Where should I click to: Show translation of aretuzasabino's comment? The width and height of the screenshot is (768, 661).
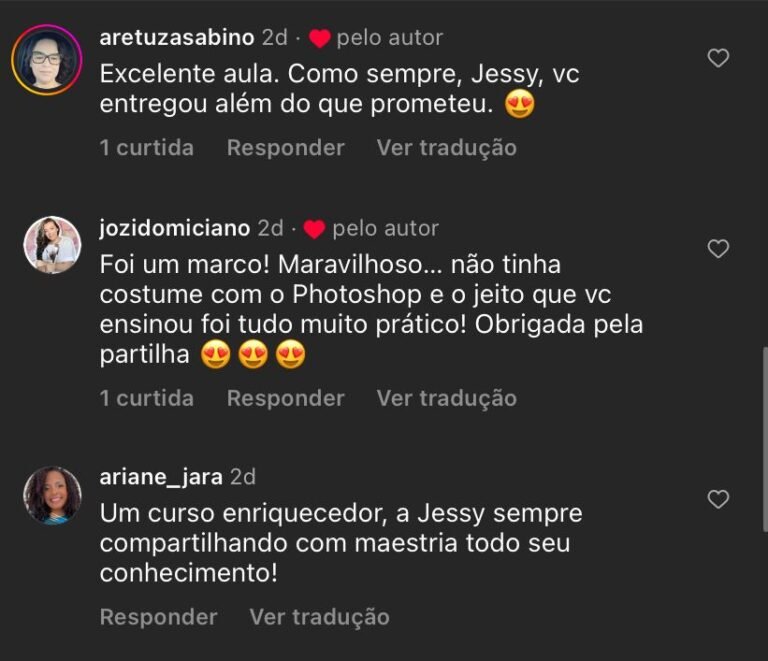446,148
